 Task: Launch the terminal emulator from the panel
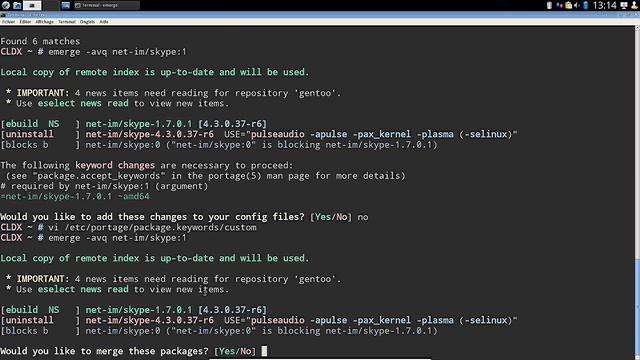point(32,5)
